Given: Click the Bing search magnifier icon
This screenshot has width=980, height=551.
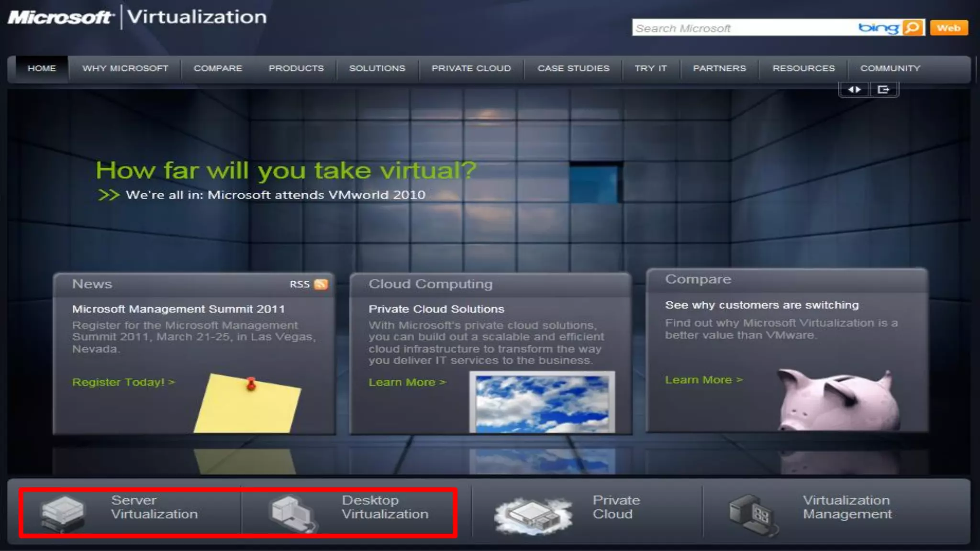Looking at the screenshot, I should click(x=913, y=28).
